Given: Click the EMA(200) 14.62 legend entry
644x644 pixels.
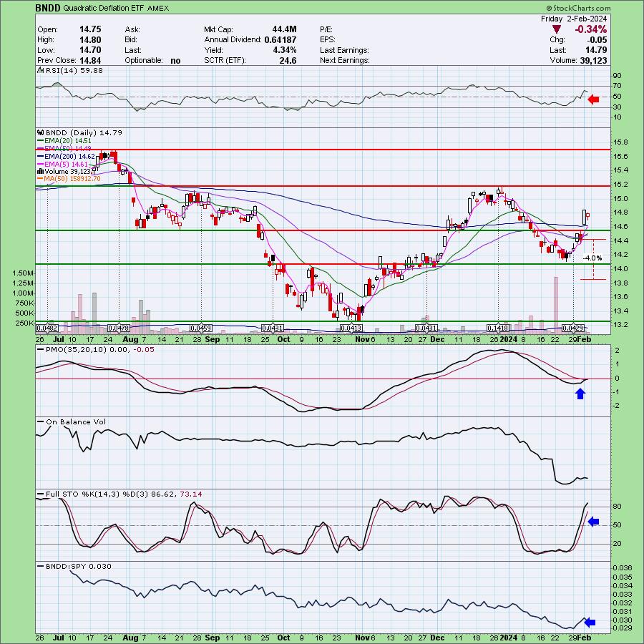Looking at the screenshot, I should point(67,157).
